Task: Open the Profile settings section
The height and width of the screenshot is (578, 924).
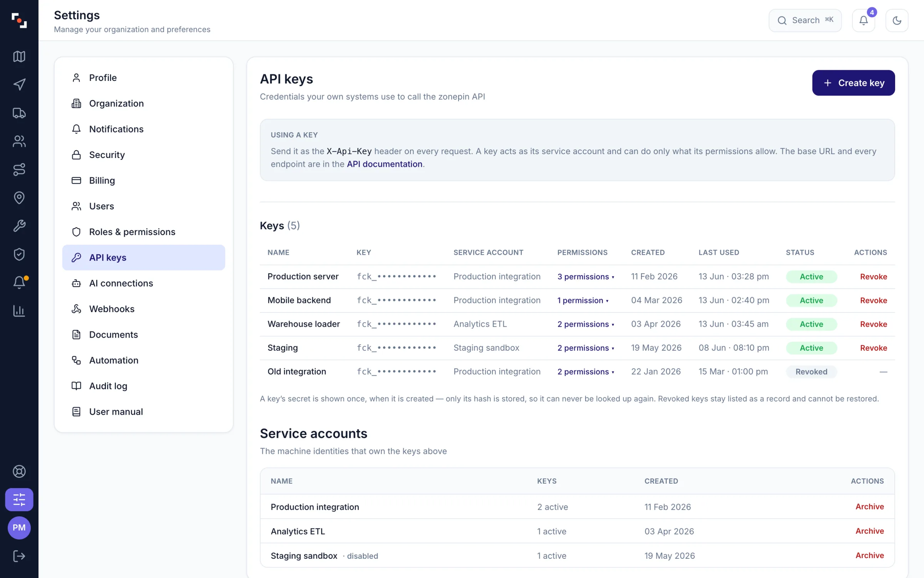Action: [144, 77]
